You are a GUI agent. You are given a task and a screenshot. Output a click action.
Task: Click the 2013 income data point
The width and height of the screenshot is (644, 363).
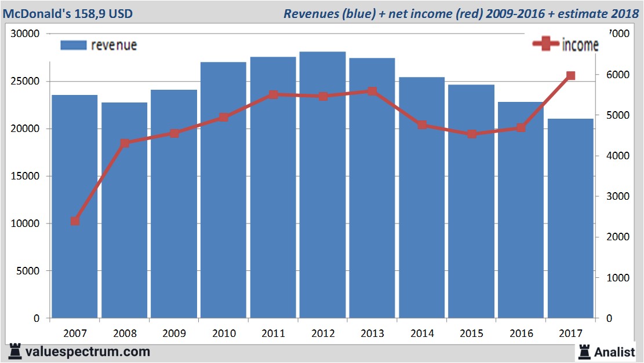[372, 91]
